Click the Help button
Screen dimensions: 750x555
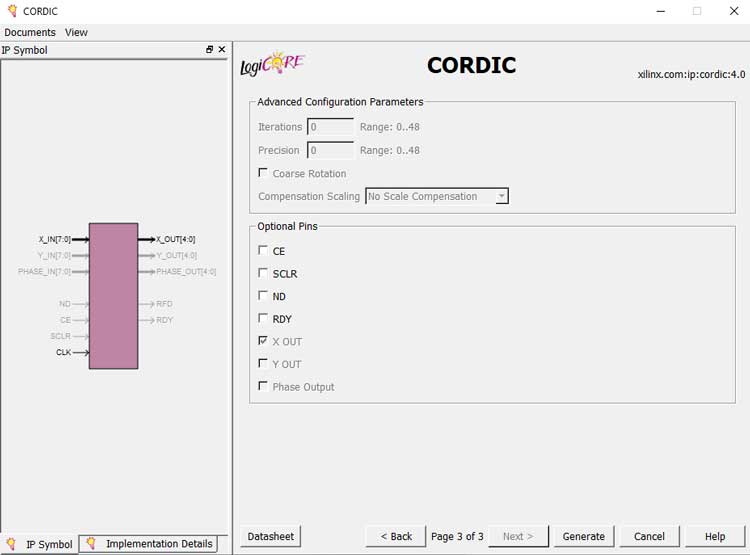[715, 536]
